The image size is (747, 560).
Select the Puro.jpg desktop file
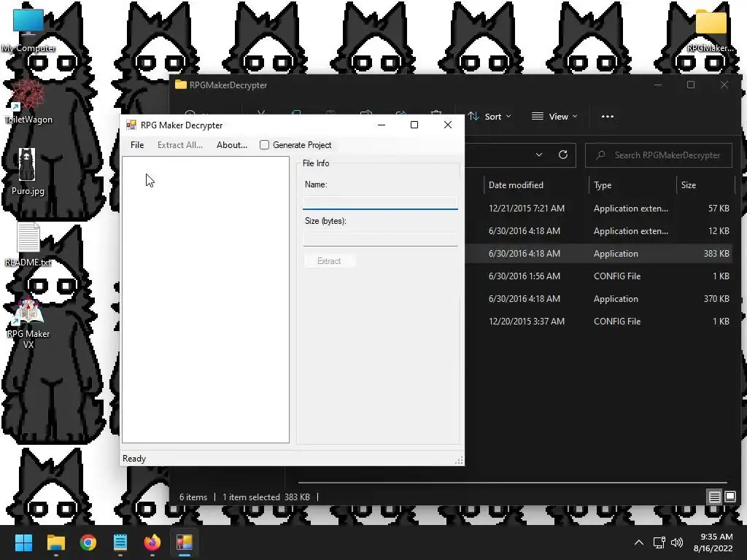(x=28, y=172)
